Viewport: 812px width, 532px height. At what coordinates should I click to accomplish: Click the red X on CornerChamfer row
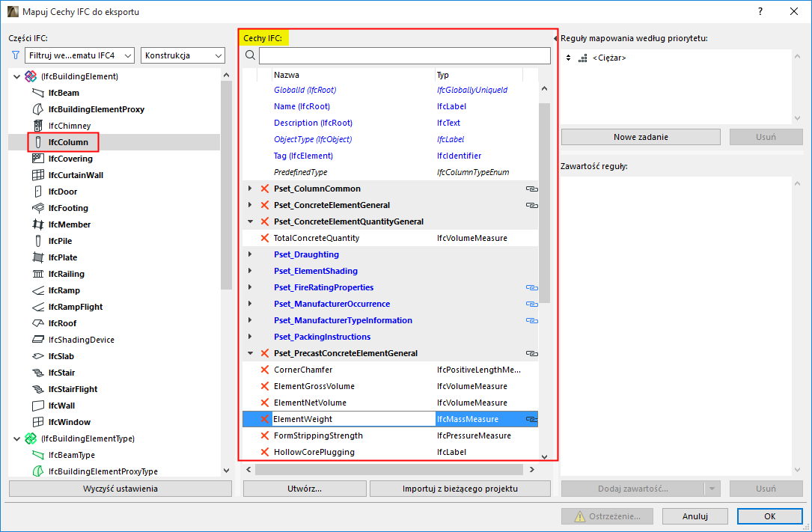coord(265,370)
